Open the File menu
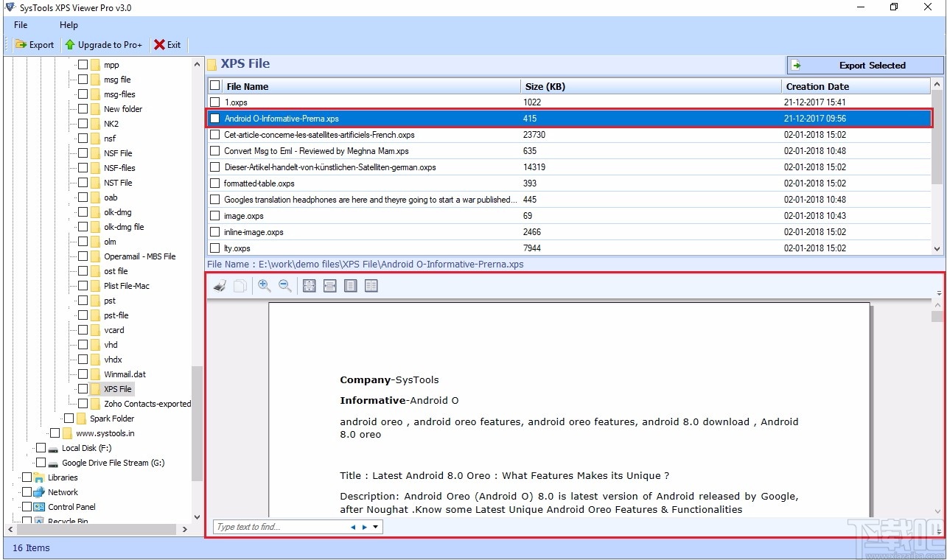Image resolution: width=947 pixels, height=560 pixels. coord(20,24)
